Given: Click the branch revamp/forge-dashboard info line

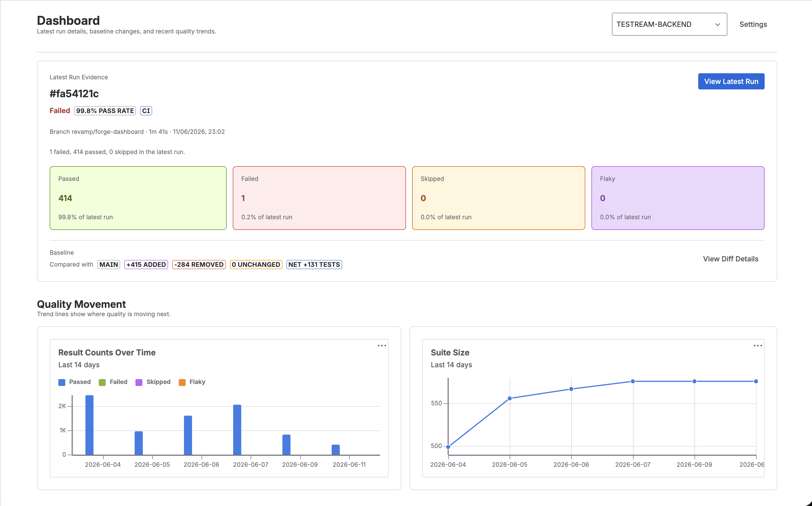Looking at the screenshot, I should [137, 132].
